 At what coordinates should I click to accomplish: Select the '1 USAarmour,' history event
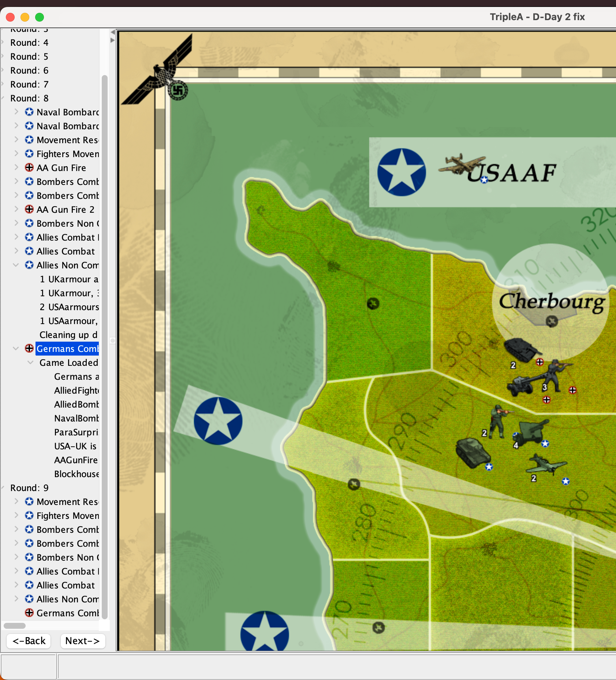pyautogui.click(x=69, y=321)
